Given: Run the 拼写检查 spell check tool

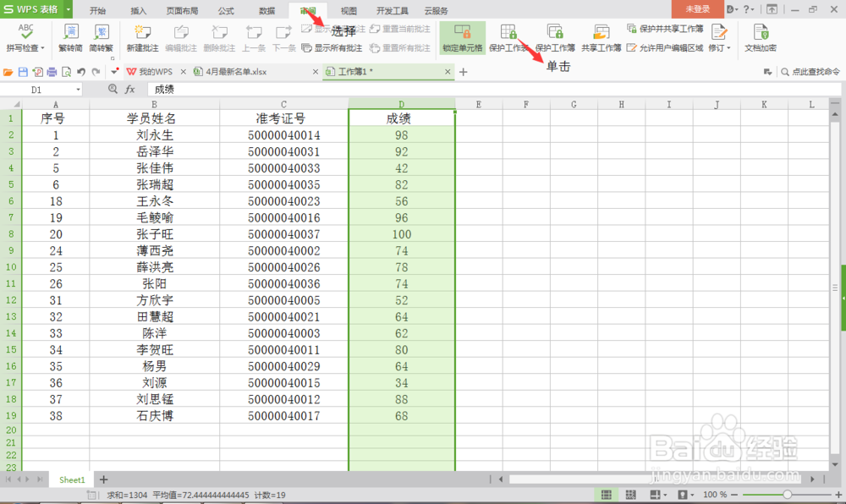Looking at the screenshot, I should (25, 38).
